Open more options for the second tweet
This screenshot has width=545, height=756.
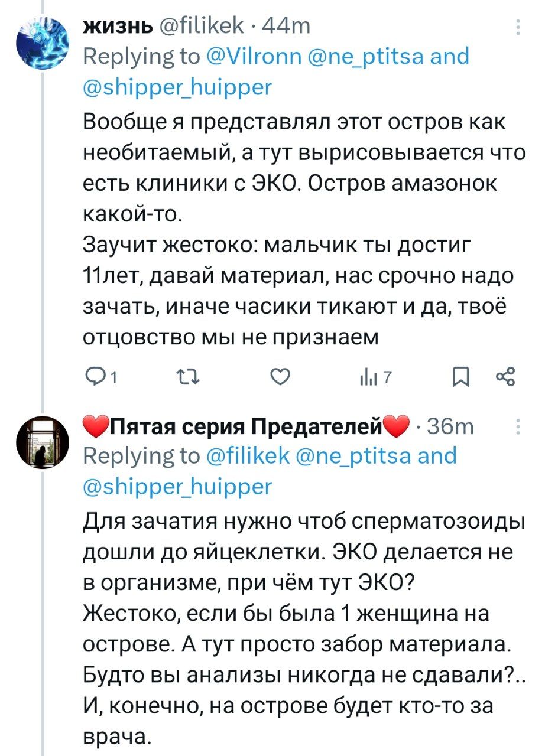[518, 427]
